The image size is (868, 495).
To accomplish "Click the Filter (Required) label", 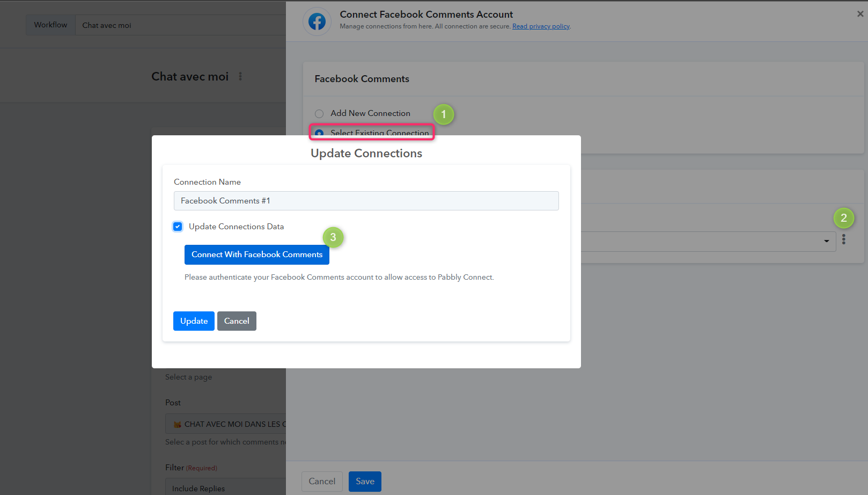I will click(191, 468).
